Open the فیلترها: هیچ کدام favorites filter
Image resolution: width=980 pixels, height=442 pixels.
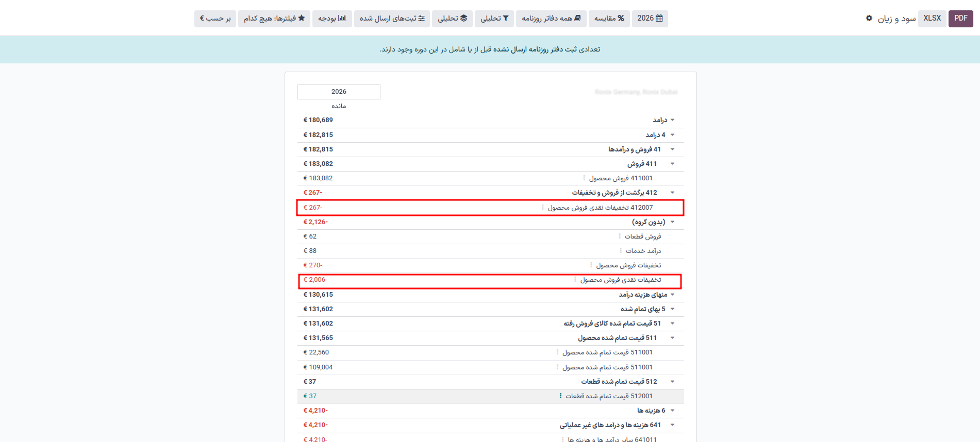(274, 18)
